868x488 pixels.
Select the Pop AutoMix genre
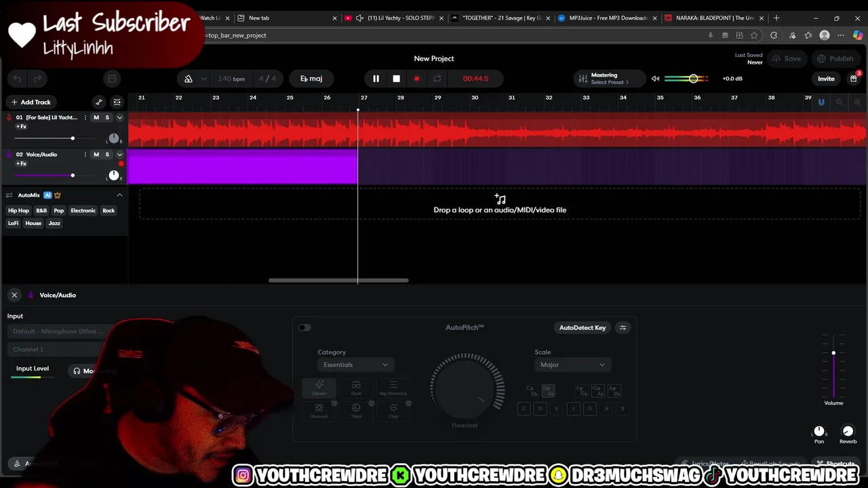[59, 211]
